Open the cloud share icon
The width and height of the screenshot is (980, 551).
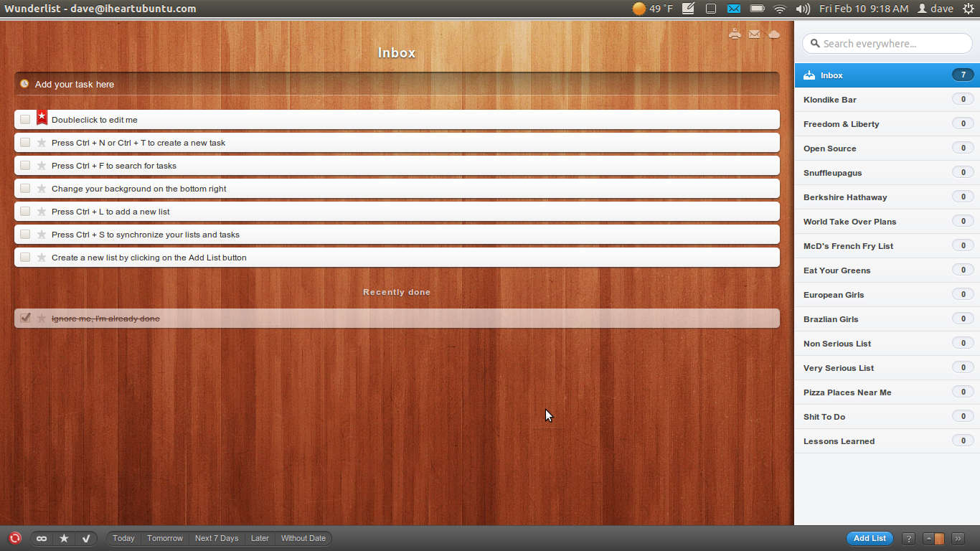click(774, 34)
